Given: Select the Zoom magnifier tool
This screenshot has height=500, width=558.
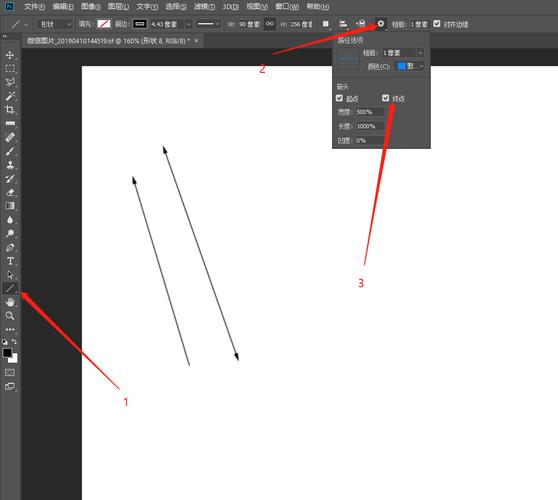Looking at the screenshot, I should coord(10,316).
